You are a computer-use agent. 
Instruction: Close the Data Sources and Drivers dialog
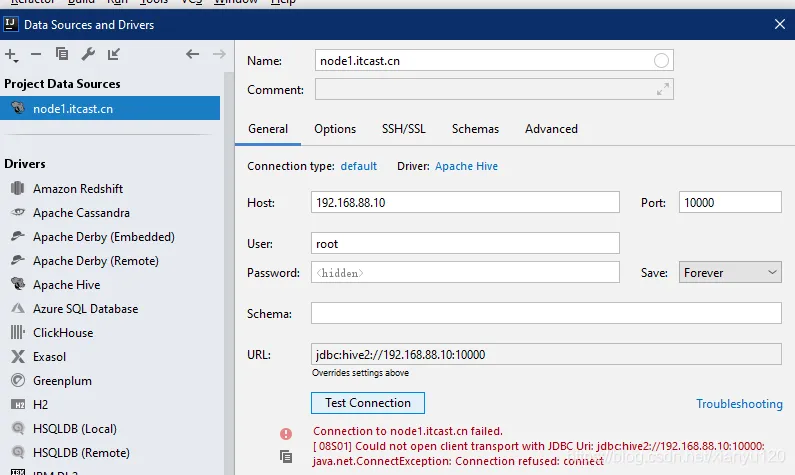tap(780, 24)
